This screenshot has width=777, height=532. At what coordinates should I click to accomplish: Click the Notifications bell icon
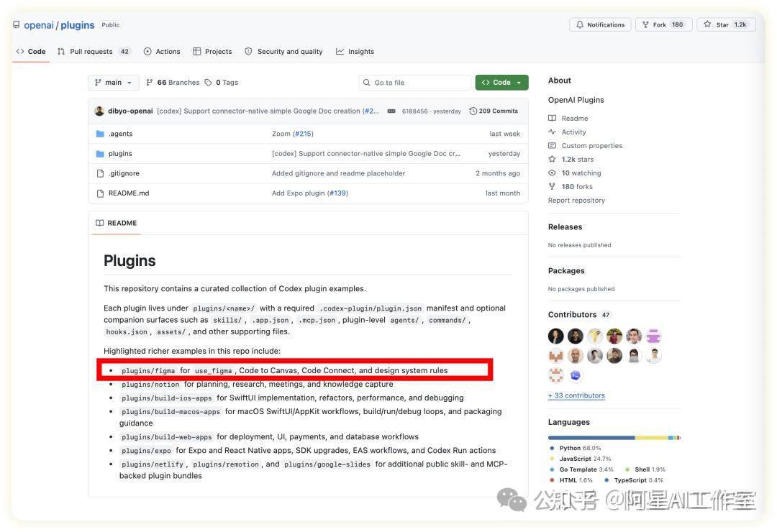579,24
